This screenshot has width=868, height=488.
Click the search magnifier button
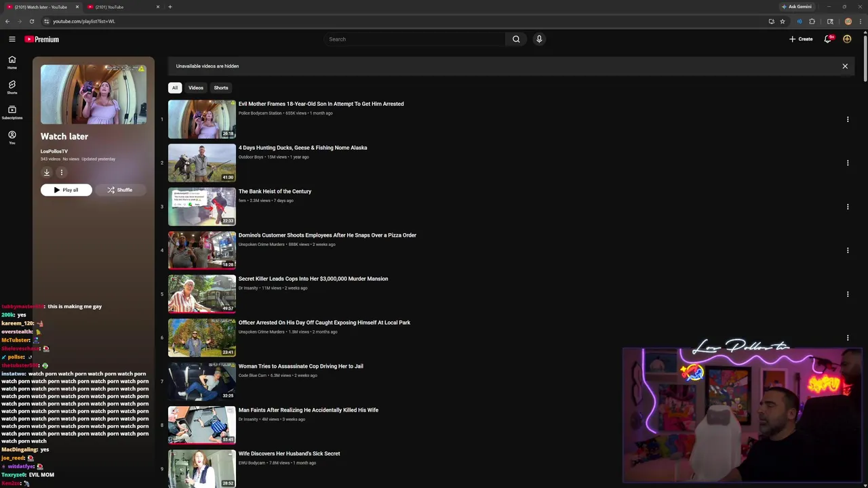tap(516, 39)
